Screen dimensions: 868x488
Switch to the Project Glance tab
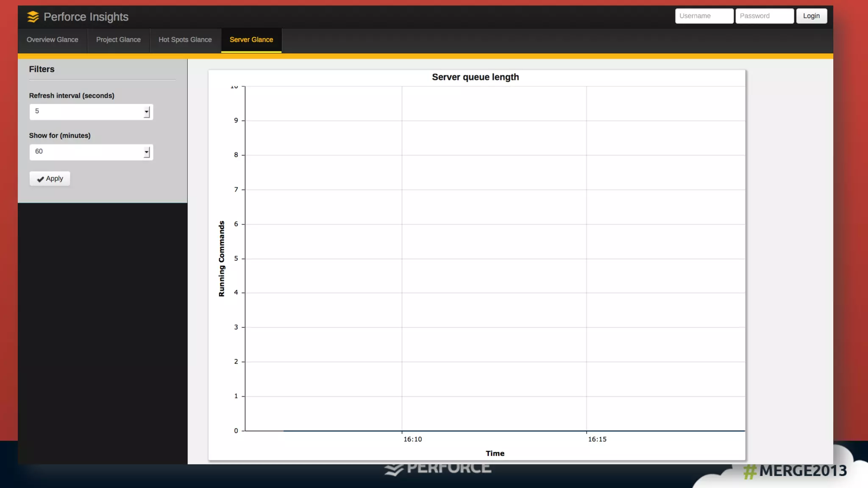tap(118, 40)
